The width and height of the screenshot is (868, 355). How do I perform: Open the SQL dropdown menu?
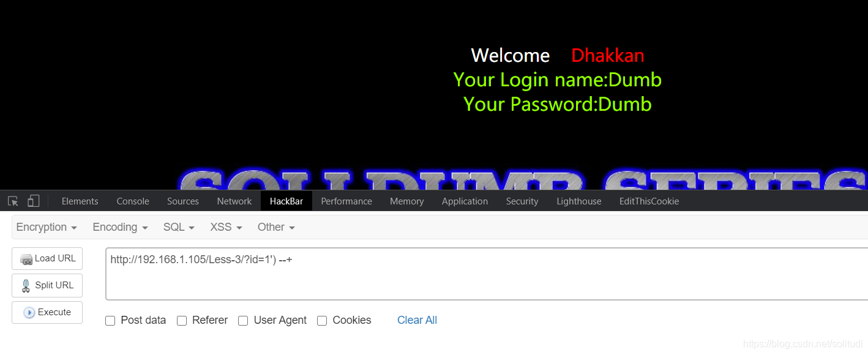tap(179, 227)
